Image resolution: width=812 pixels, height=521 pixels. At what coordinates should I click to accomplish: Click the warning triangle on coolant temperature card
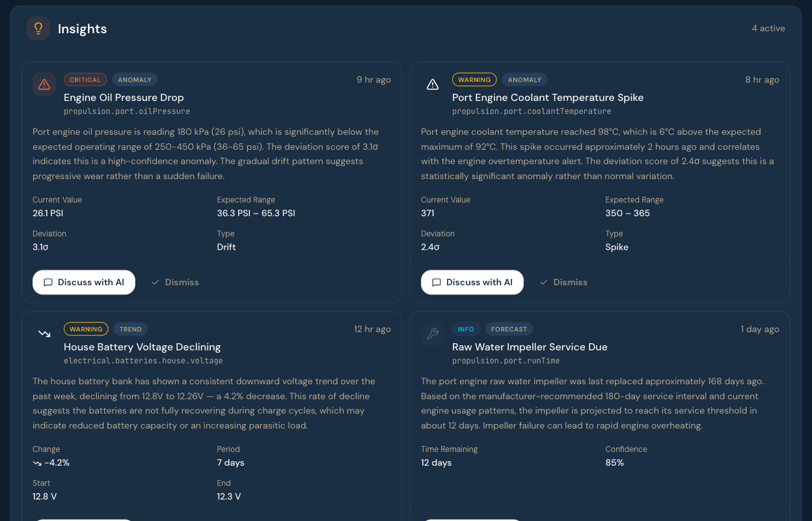pos(432,84)
